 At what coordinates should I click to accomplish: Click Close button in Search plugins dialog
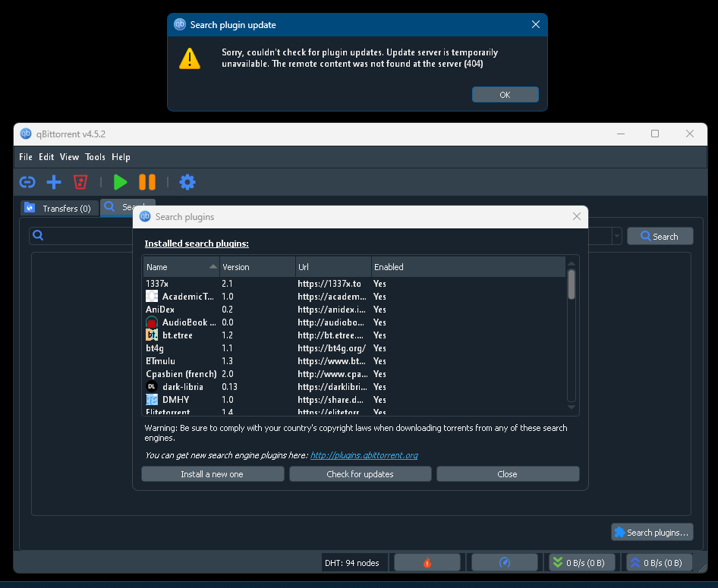click(x=507, y=474)
